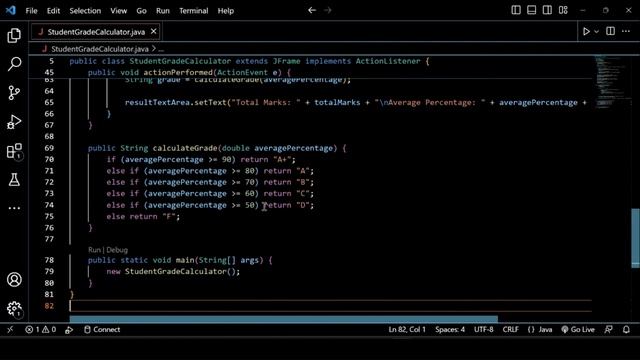
Task: Click the return "F" statement on line 75
Action: 155,217
